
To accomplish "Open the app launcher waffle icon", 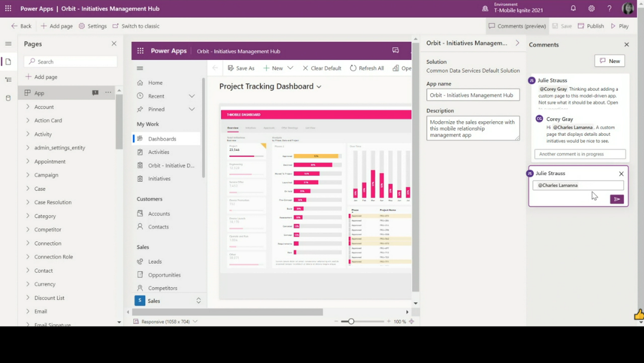I will 8,8.
